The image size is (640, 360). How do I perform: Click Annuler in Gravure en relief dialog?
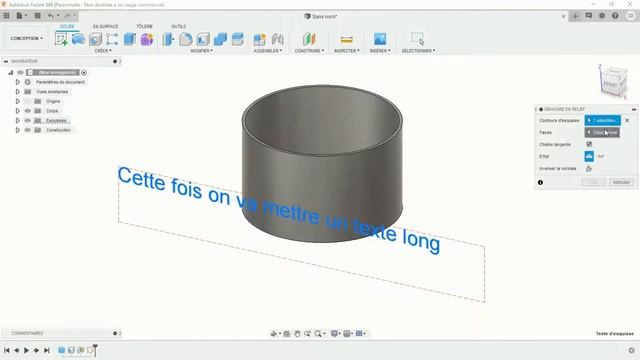pos(621,182)
